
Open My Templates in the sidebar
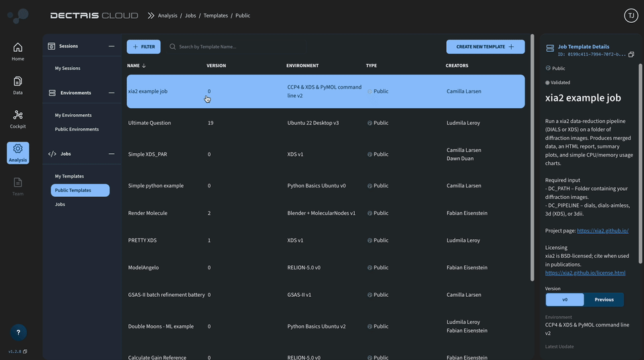tap(69, 176)
